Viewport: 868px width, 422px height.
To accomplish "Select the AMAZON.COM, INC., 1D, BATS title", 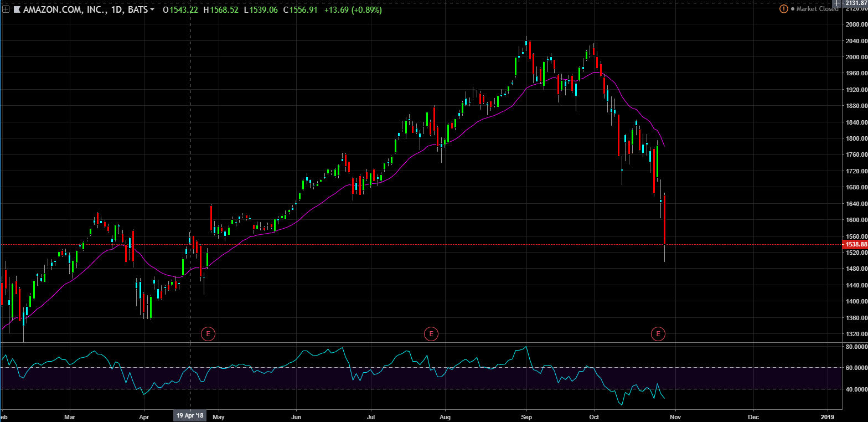I will tap(85, 9).
